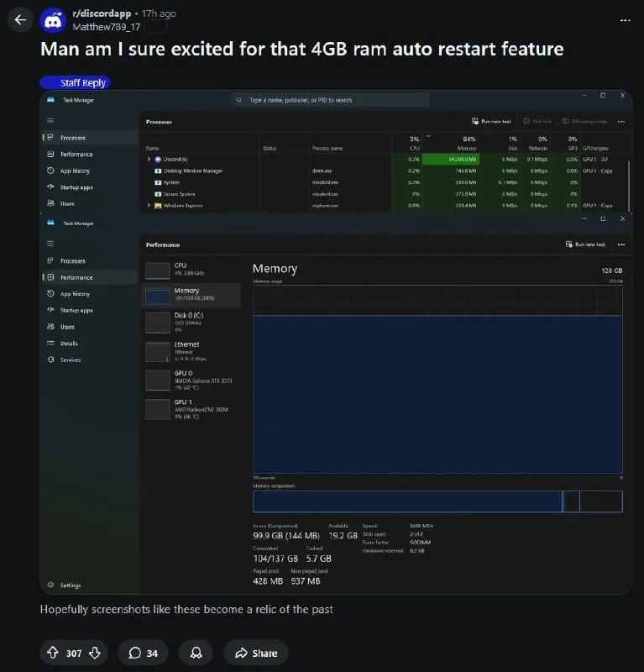The width and height of the screenshot is (644, 672).
Task: Select the Memory performance graph item
Action: click(191, 295)
